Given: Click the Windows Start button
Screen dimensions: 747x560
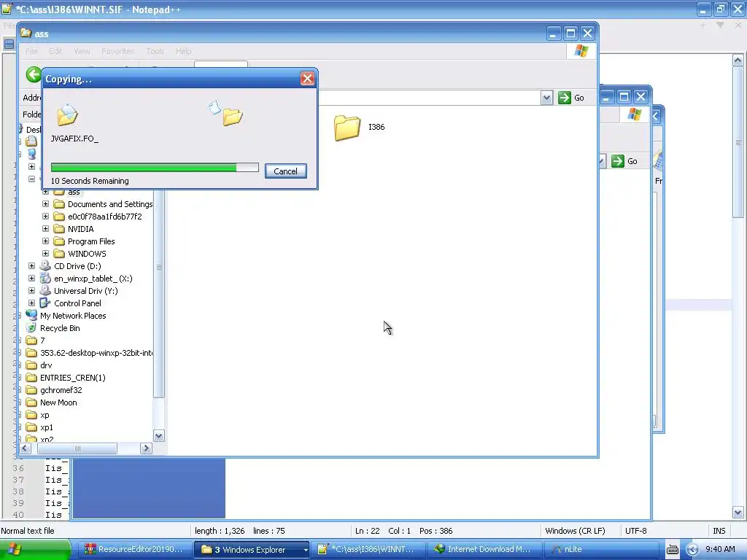Looking at the screenshot, I should click(35, 549).
